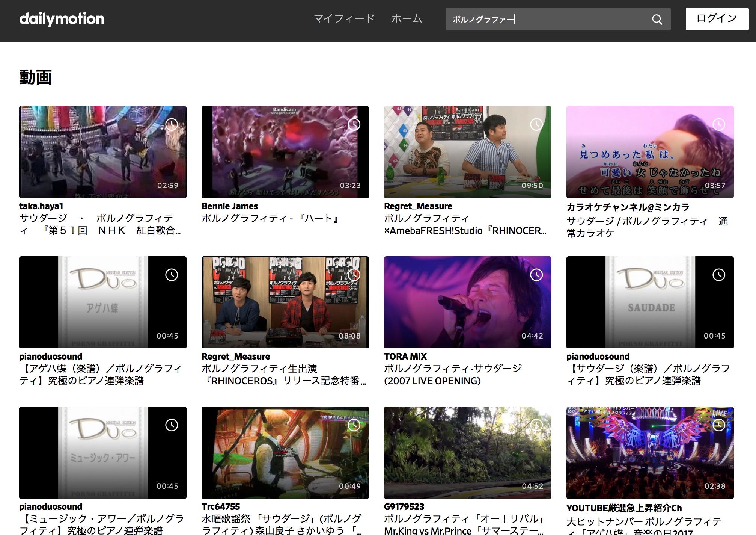Open the jungle 04:52 video thumbnail
The height and width of the screenshot is (535, 756).
[468, 452]
